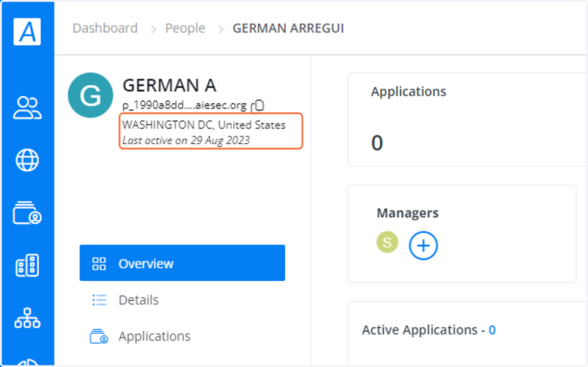Go to Dashboard in the breadcrumb
Screen dimensions: 588x367
pos(105,28)
